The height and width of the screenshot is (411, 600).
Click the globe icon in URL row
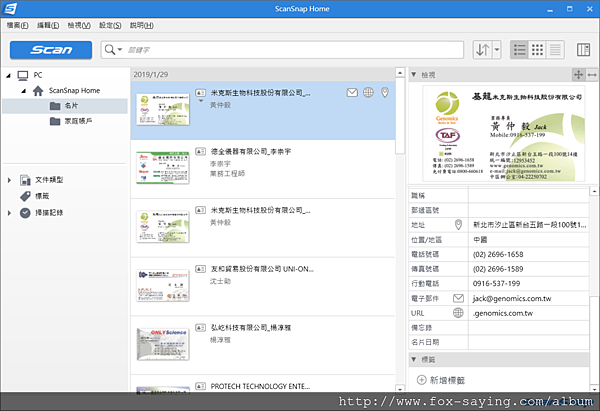click(x=458, y=313)
